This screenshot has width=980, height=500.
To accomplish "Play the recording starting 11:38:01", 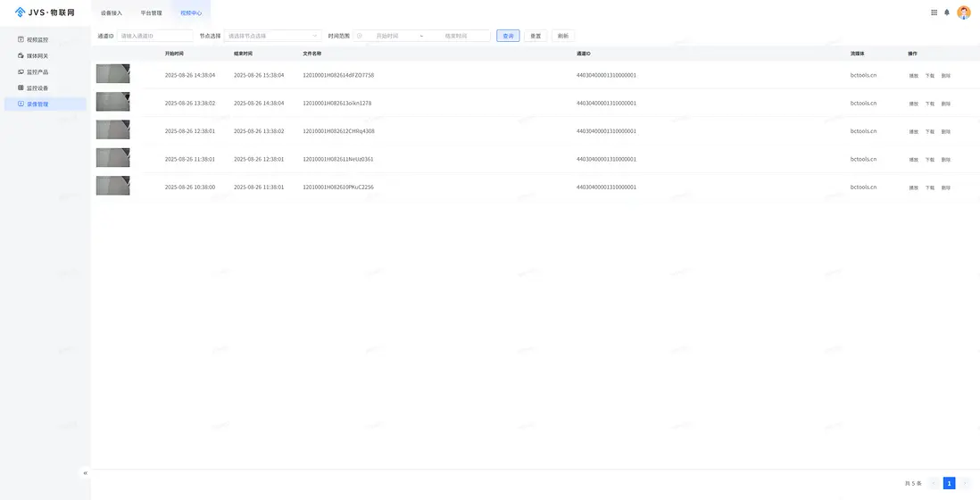I will tap(914, 160).
